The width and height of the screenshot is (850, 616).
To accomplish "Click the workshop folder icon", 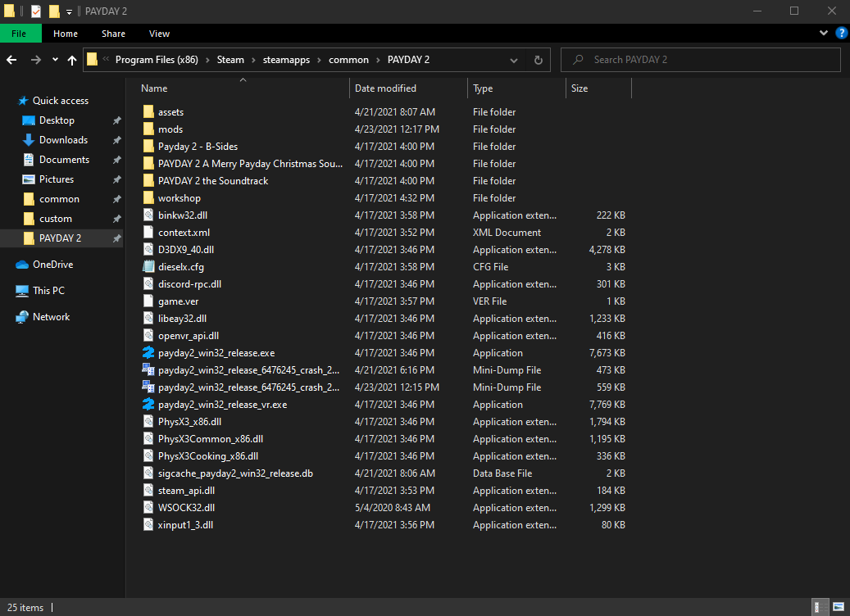I will (148, 197).
